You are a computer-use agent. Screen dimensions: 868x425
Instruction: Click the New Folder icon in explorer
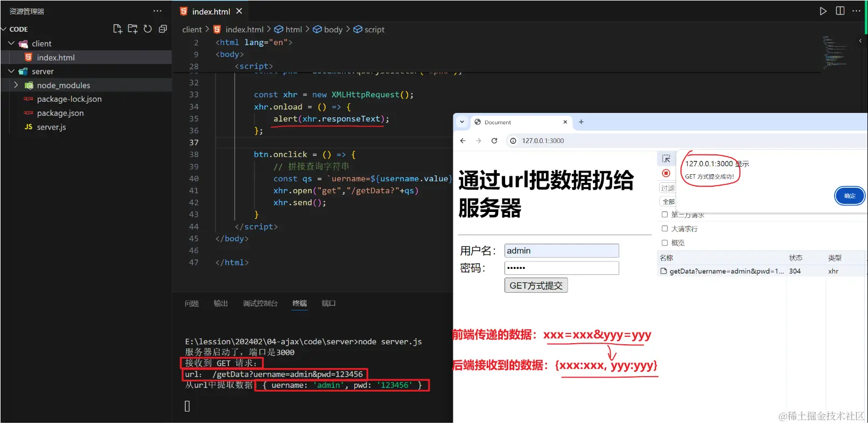[132, 29]
